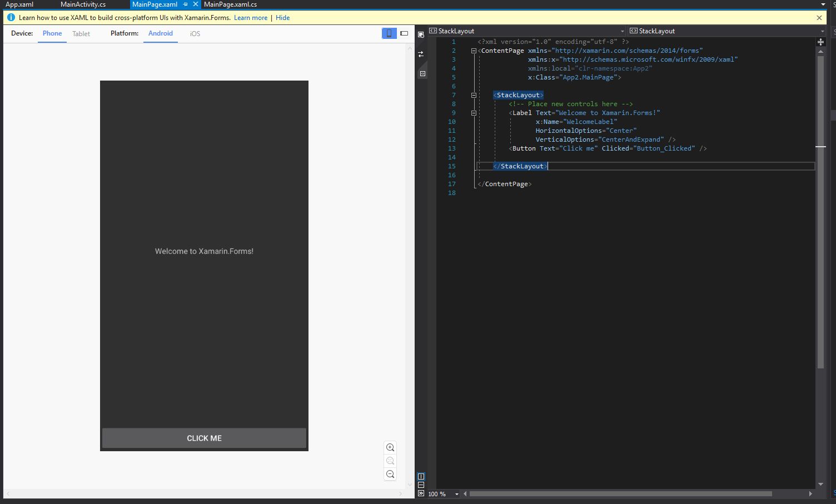Collapse the preview pane with chevrons icon

421,493
